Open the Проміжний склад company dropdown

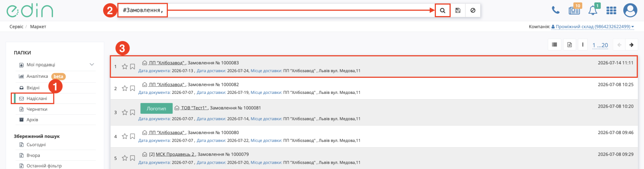[x=593, y=27]
